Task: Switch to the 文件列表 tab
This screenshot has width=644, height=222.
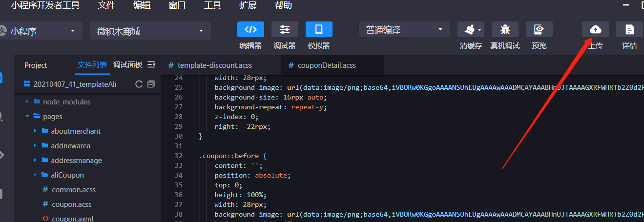Action: click(x=92, y=65)
